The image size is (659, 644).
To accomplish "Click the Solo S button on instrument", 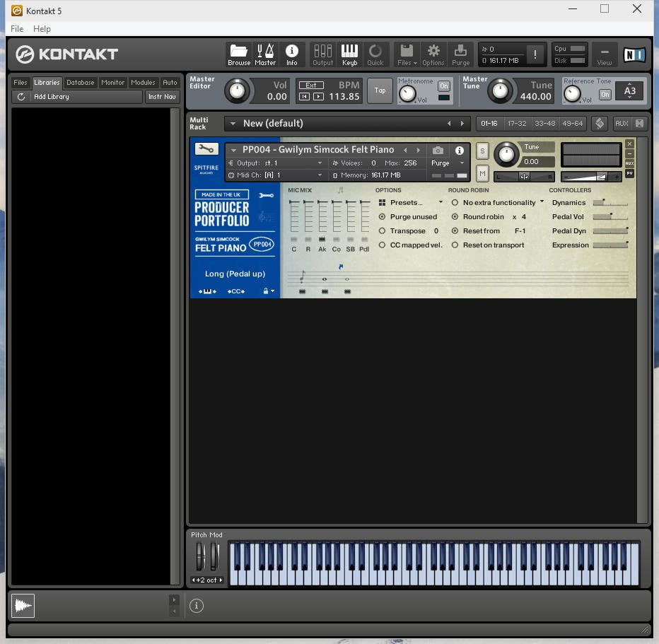I will click(482, 151).
